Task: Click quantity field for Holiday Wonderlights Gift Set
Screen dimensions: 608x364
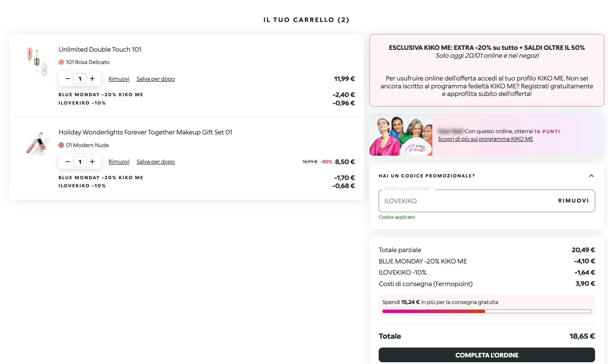Action: pos(80,161)
